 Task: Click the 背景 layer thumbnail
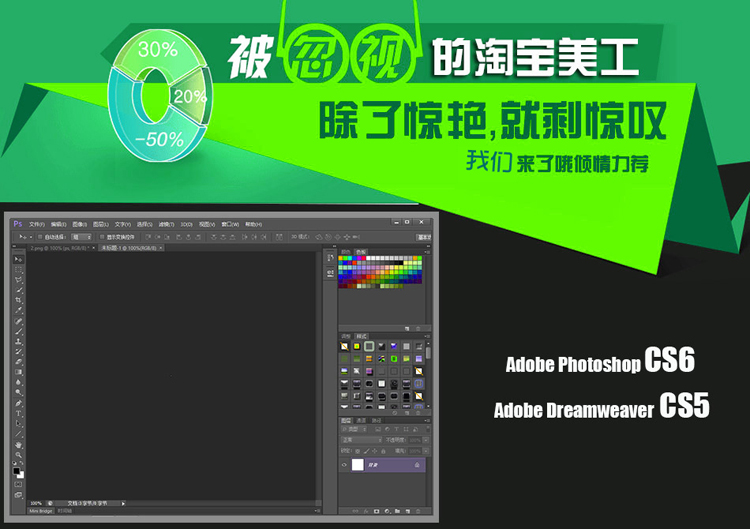click(358, 465)
